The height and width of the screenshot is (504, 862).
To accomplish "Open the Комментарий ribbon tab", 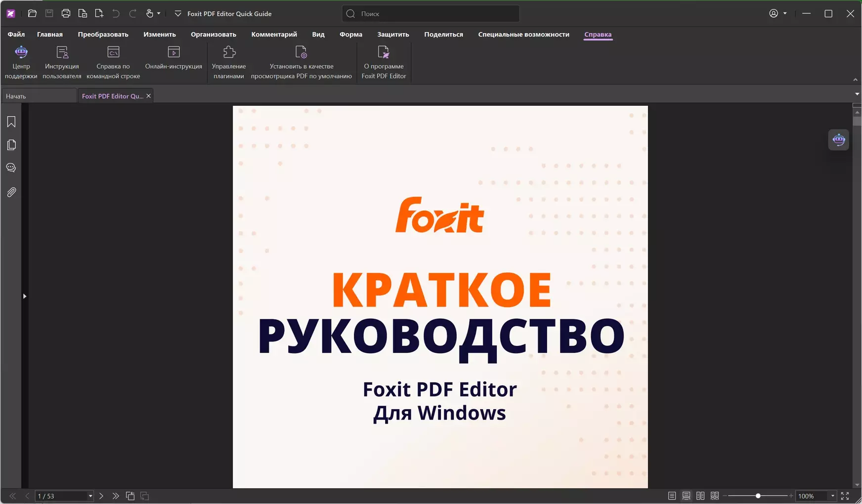I will pyautogui.click(x=274, y=35).
